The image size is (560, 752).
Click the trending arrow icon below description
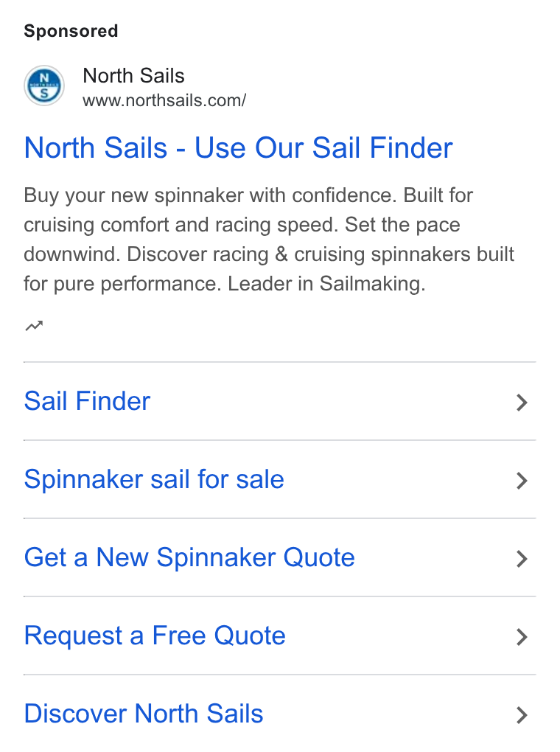point(34,326)
